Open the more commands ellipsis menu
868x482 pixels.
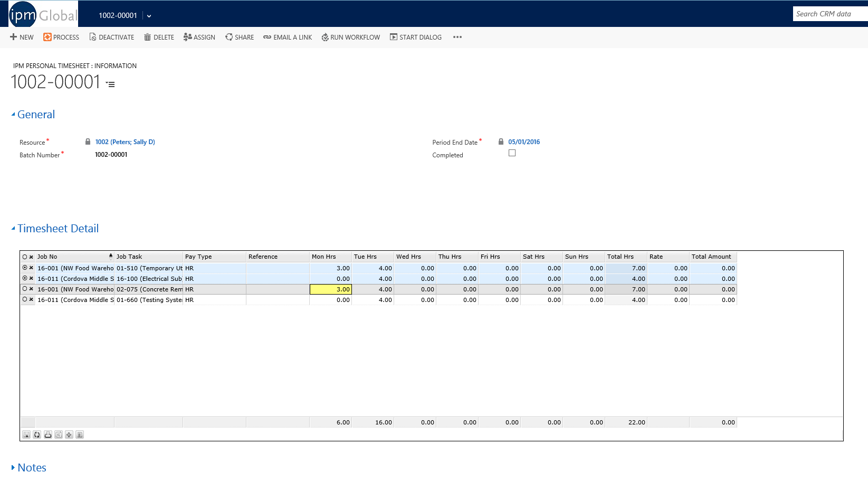coord(457,37)
